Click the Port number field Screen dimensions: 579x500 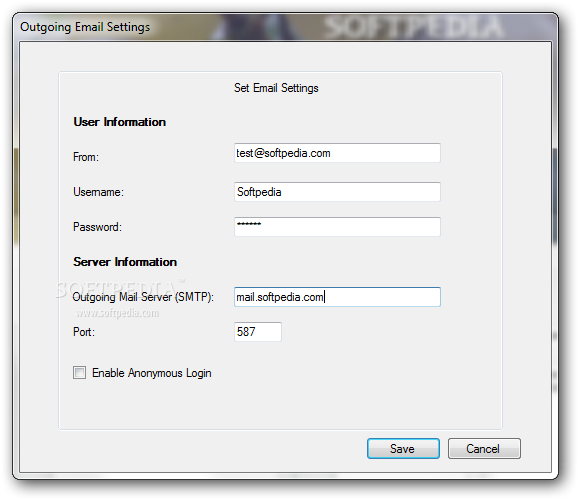pos(258,332)
